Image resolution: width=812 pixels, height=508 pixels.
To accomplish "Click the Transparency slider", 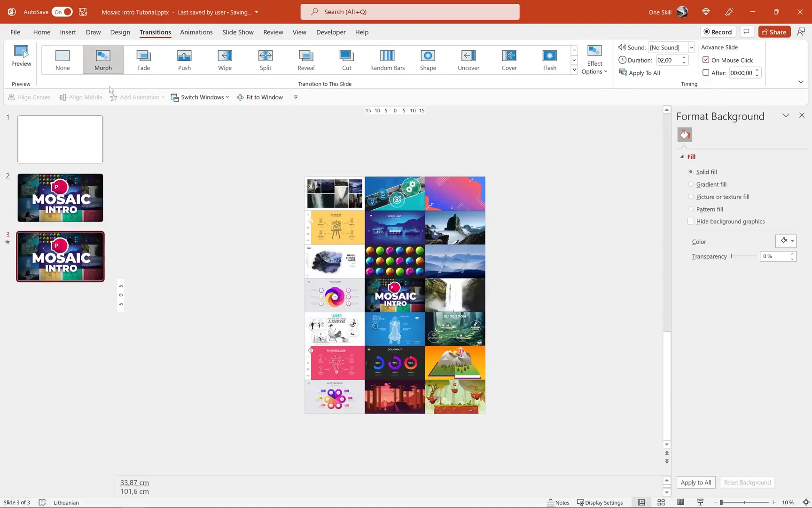I will [x=744, y=256].
